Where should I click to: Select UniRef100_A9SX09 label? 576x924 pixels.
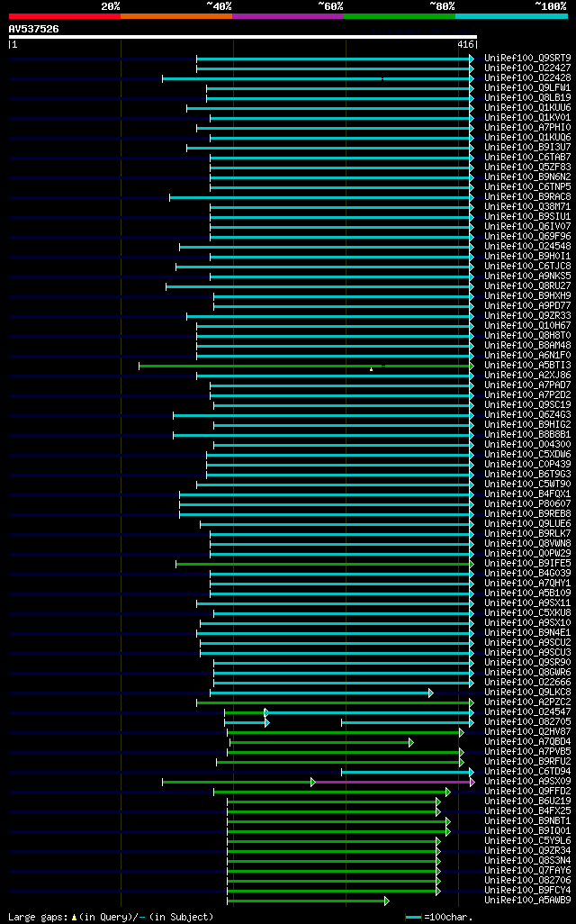527,782
